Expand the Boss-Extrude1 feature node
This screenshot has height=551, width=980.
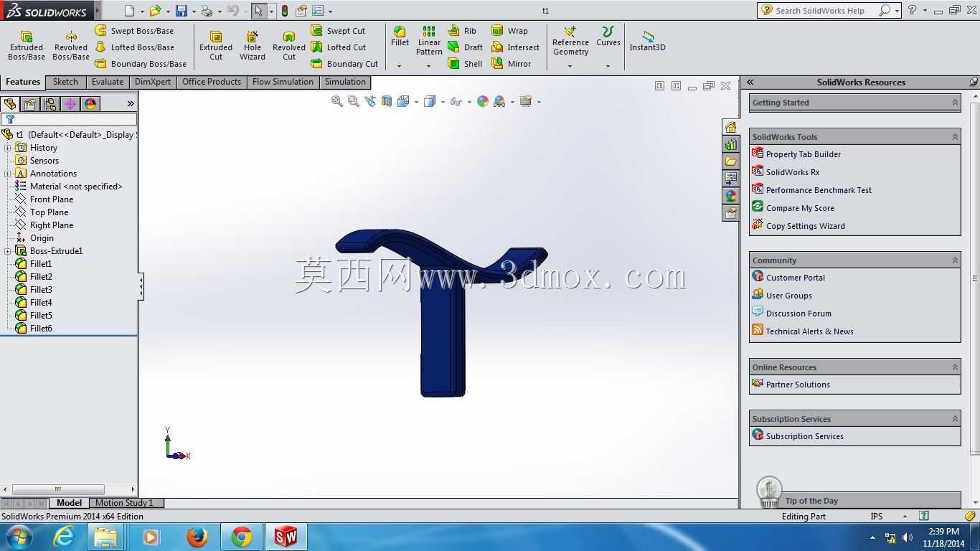point(8,251)
